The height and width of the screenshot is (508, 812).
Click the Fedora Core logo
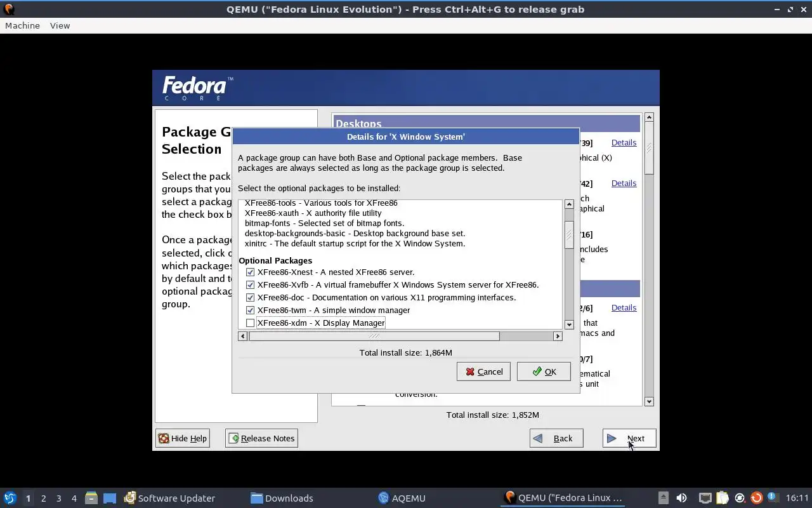point(197,88)
